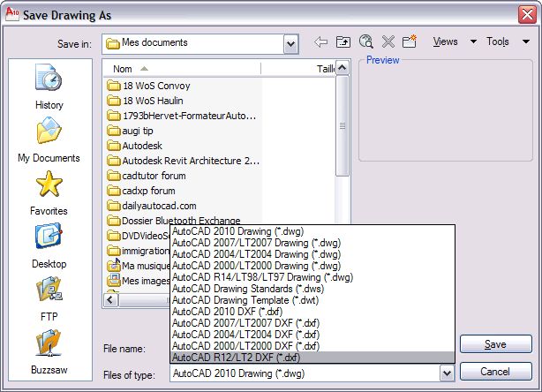Viewport: 542px width, 392px height.
Task: Sort files by Nom column header
Action: coord(182,69)
